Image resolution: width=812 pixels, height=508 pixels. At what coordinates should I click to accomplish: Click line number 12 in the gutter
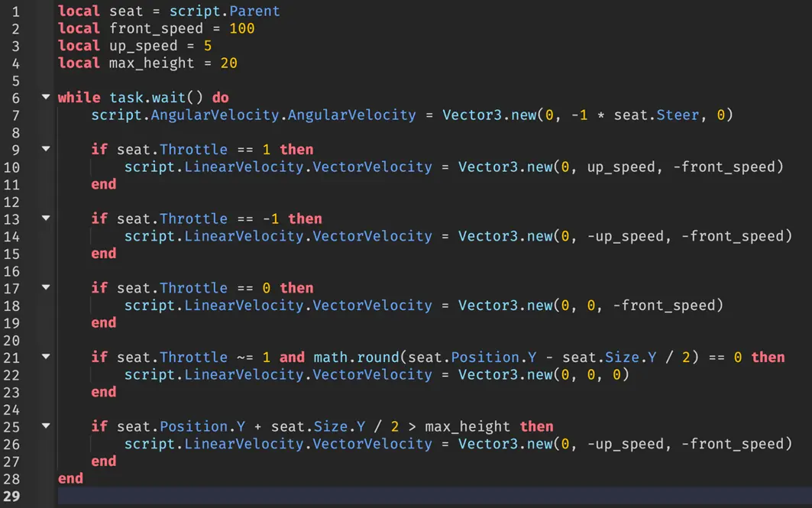point(11,202)
